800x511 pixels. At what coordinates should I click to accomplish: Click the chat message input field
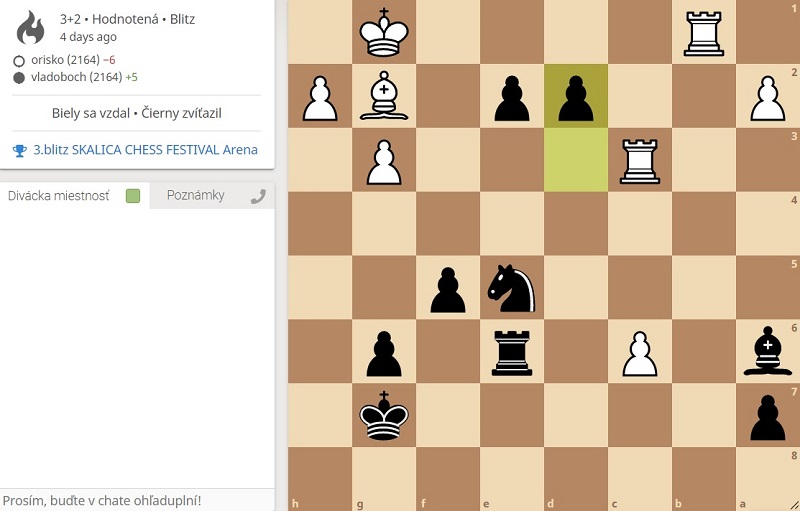coord(137,500)
